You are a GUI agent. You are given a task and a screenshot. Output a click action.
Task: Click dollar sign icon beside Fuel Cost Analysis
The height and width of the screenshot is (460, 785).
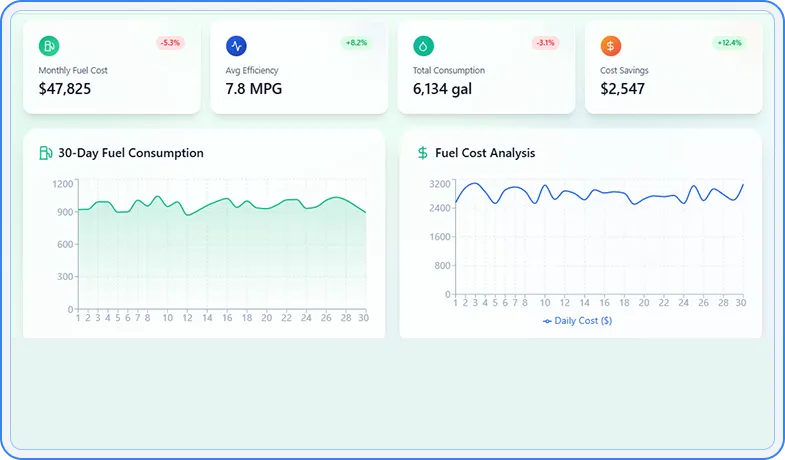[x=423, y=153]
